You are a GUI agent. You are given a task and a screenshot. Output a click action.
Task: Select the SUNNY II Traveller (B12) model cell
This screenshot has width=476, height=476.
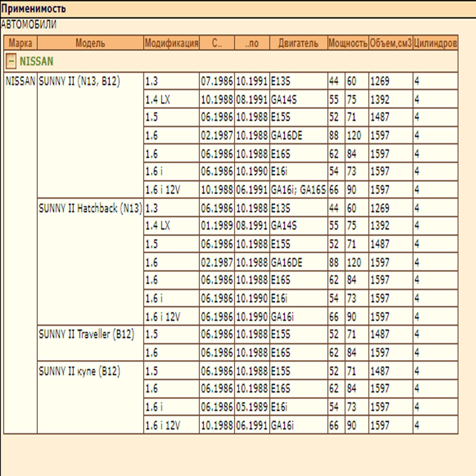[x=87, y=334]
